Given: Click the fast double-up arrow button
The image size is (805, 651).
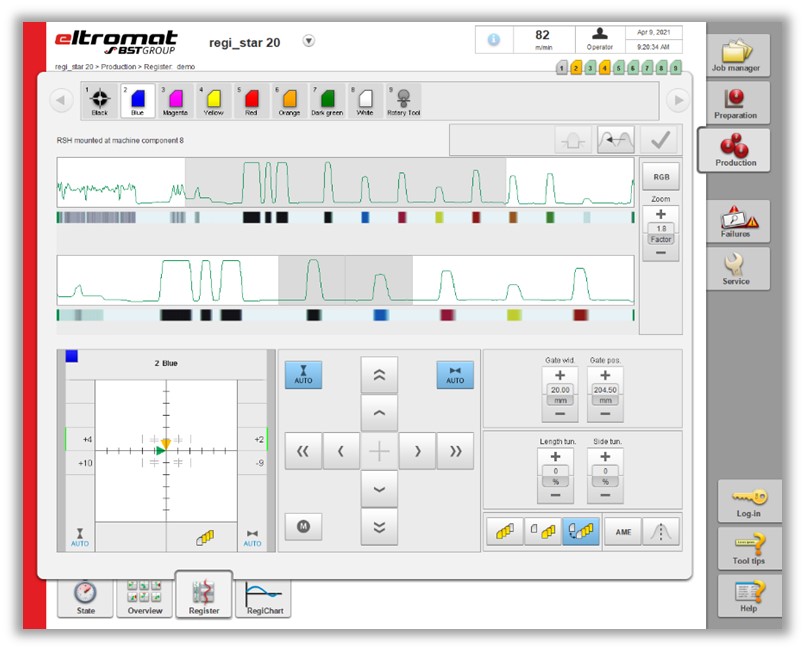Looking at the screenshot, I should 379,375.
